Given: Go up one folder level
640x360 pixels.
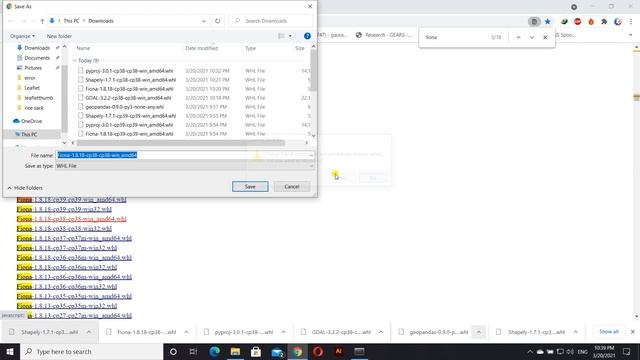Looking at the screenshot, I should 42,21.
